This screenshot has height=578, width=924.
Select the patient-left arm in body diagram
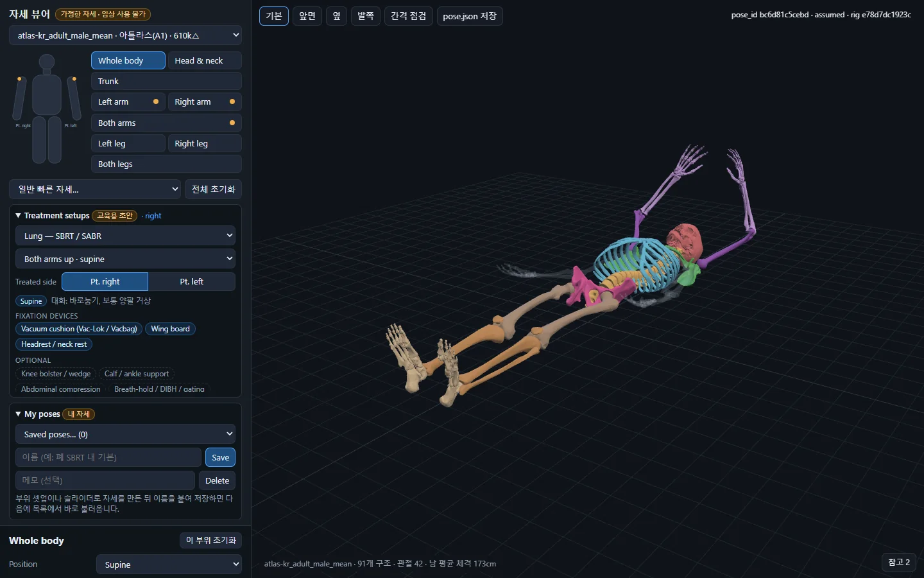pyautogui.click(x=74, y=98)
